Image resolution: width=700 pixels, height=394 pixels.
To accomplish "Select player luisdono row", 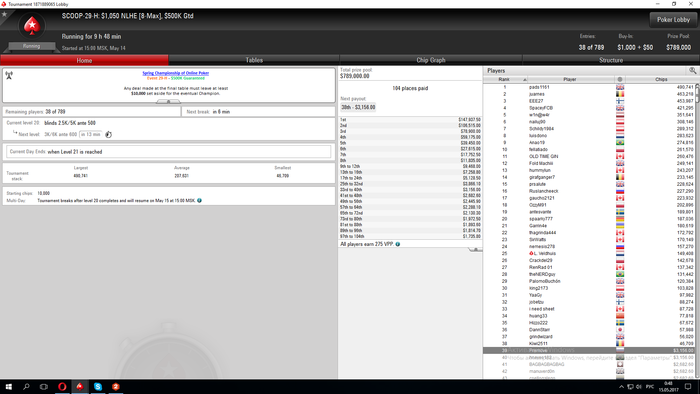I will coord(589,136).
